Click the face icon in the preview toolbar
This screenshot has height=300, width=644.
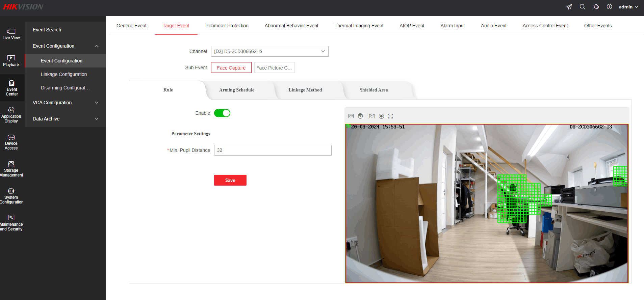(360, 116)
